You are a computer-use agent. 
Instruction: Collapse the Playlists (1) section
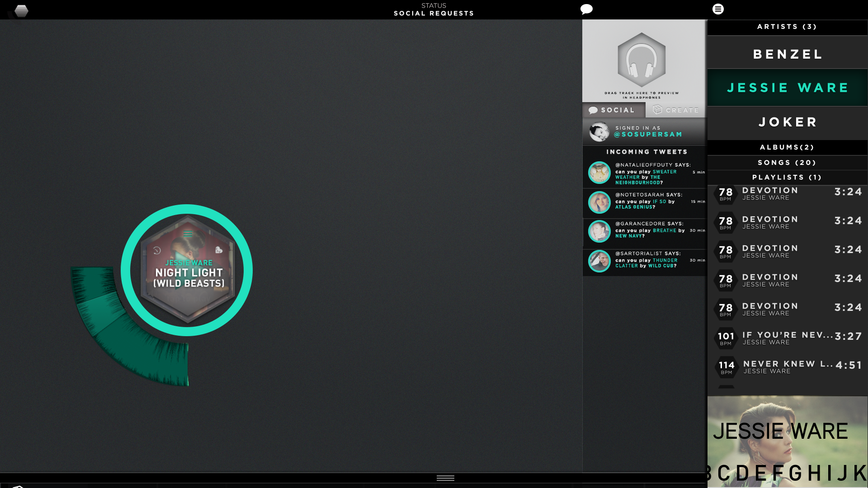[787, 178]
